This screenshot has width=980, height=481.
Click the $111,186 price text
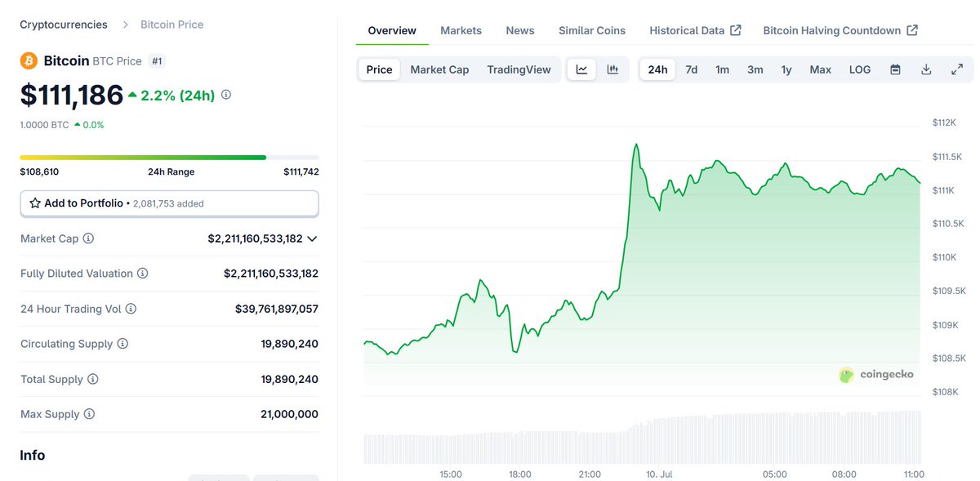[x=72, y=96]
